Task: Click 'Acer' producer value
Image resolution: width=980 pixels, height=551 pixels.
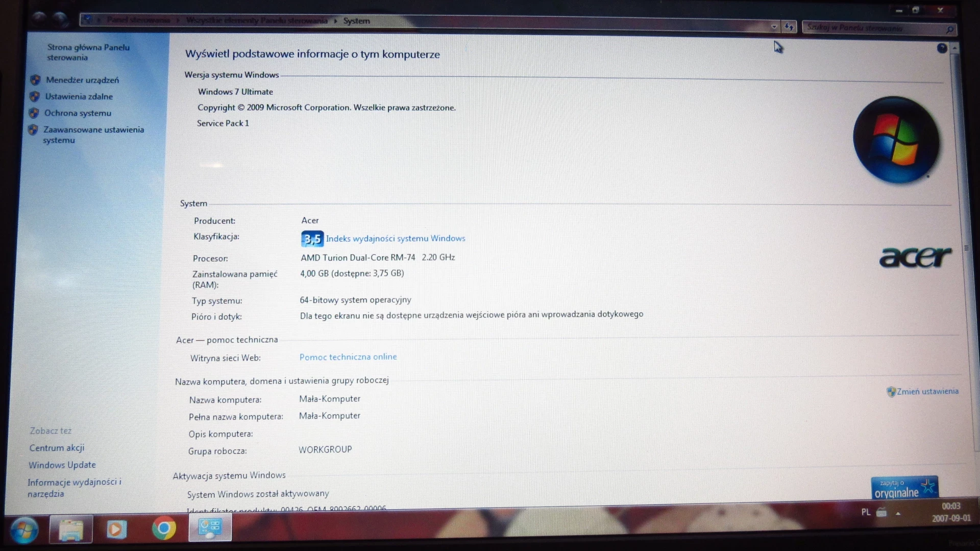Action: tap(310, 220)
